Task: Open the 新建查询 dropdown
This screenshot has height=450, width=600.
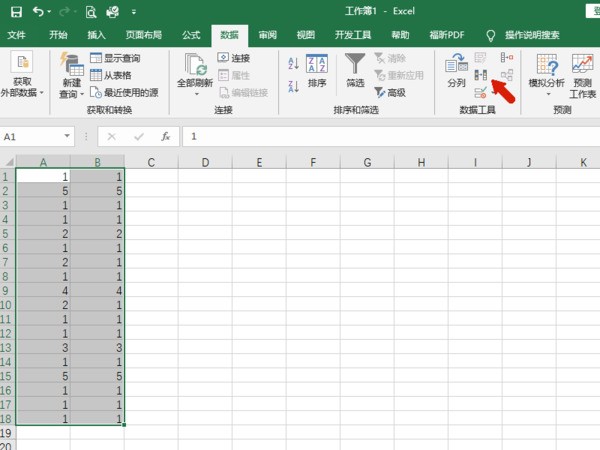Action: pos(71,86)
